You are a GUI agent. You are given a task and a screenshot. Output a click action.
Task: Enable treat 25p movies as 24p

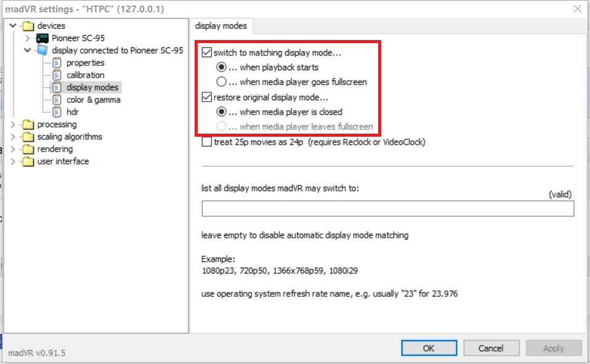pyautogui.click(x=206, y=142)
